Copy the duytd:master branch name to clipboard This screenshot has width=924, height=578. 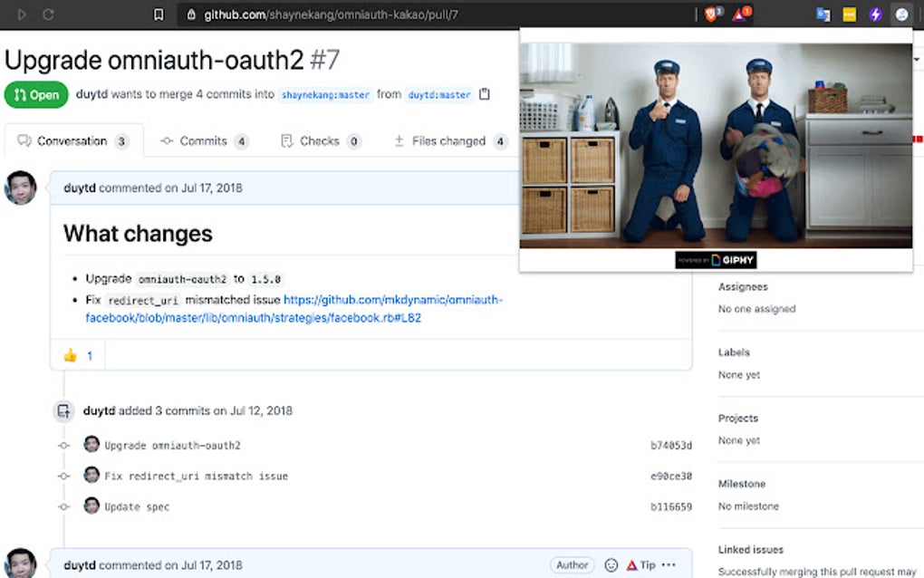(x=486, y=94)
